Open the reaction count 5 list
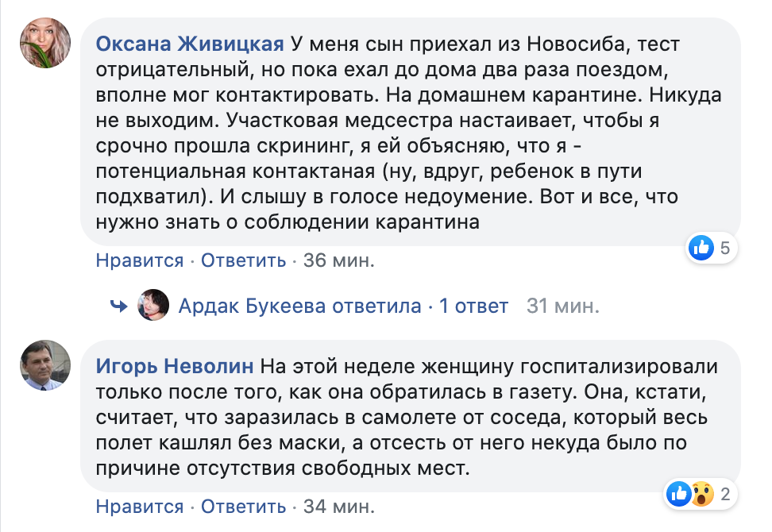The width and height of the screenshot is (772, 532). (x=725, y=249)
